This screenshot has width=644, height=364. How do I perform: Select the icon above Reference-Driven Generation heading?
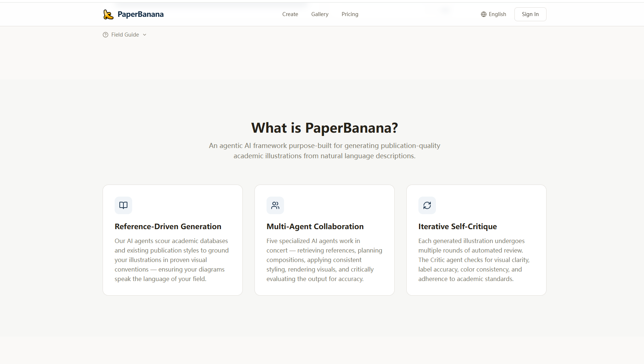(123, 205)
